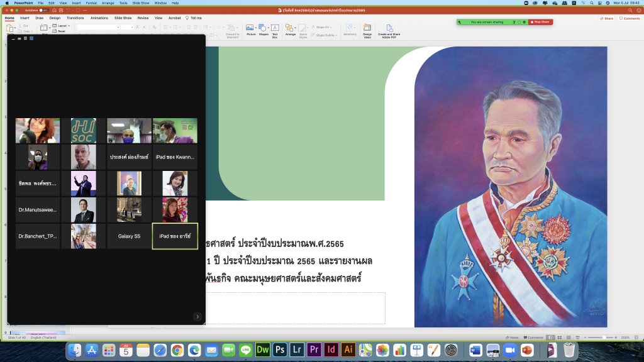The height and width of the screenshot is (362, 644).
Task: Open the Acrobat tab
Action: tap(175, 18)
